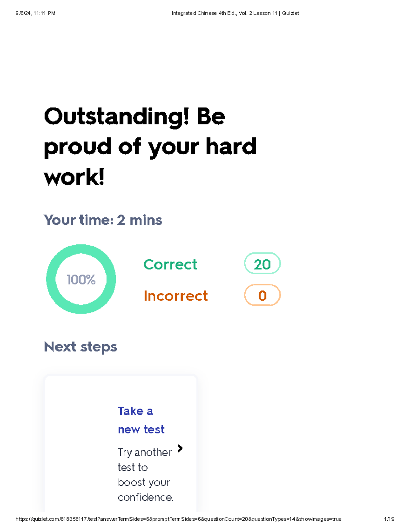Select the green Correct count badge
Image resolution: width=411 pixels, height=532 pixels.
pyautogui.click(x=262, y=263)
